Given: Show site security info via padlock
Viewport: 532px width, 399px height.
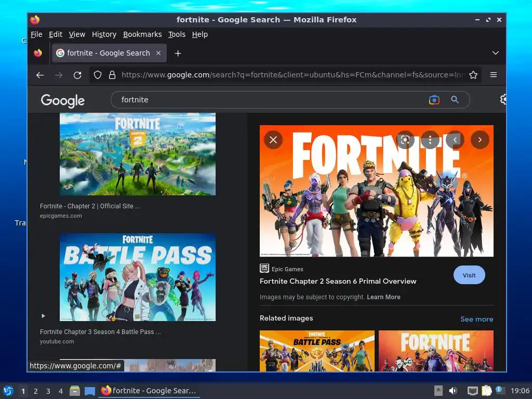Looking at the screenshot, I should tap(112, 75).
